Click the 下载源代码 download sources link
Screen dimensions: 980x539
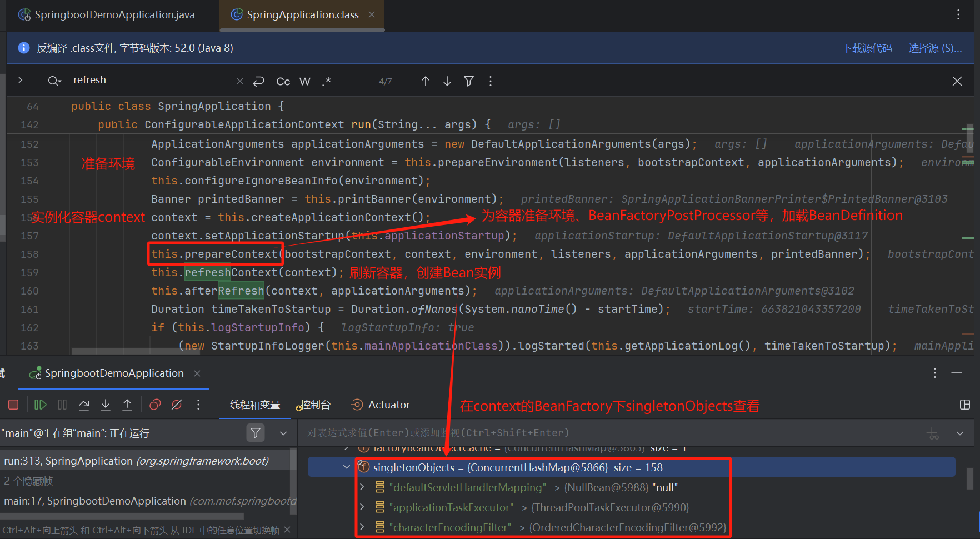point(867,48)
